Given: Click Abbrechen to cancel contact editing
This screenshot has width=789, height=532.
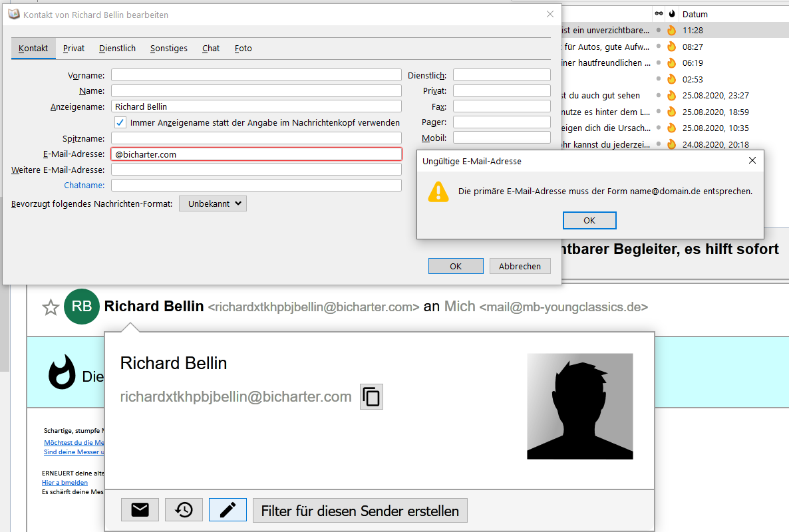Looking at the screenshot, I should coord(520,266).
